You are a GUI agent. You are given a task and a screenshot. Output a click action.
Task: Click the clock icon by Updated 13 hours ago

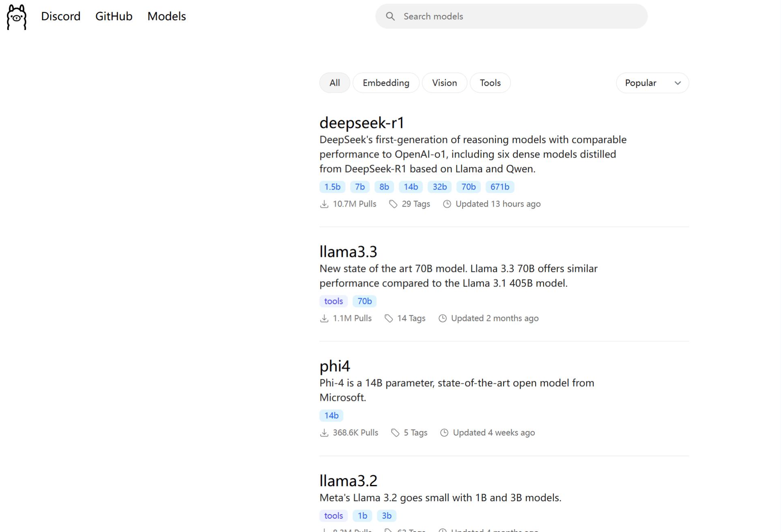pos(447,204)
